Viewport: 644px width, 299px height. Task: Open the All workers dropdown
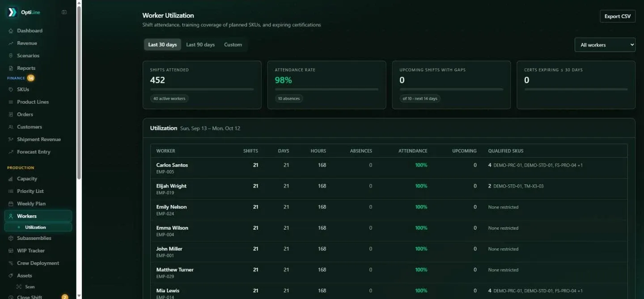point(605,45)
